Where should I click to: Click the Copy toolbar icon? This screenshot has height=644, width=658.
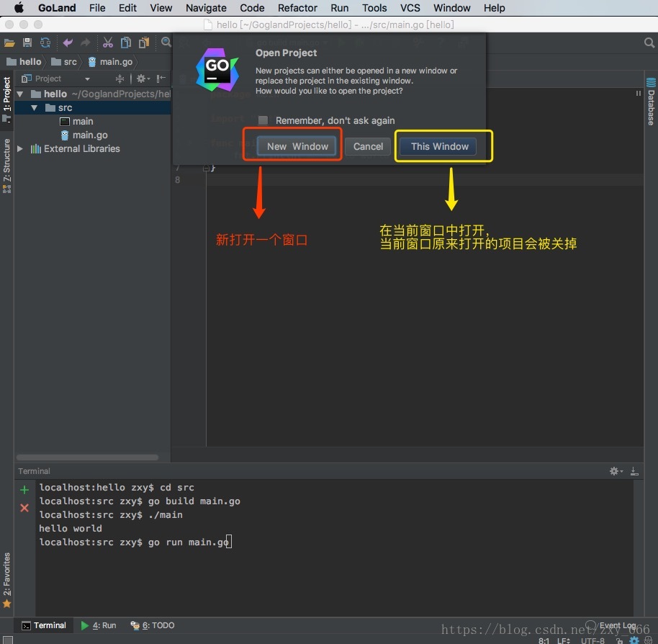coord(126,43)
